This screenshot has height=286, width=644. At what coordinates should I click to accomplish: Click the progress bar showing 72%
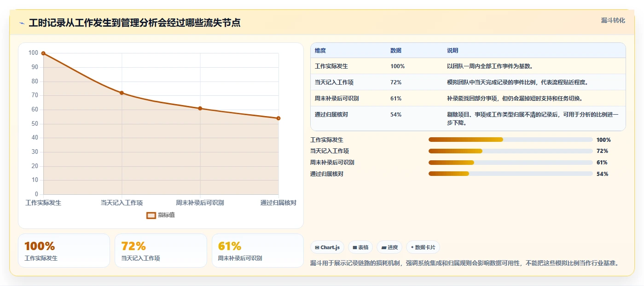click(x=511, y=151)
